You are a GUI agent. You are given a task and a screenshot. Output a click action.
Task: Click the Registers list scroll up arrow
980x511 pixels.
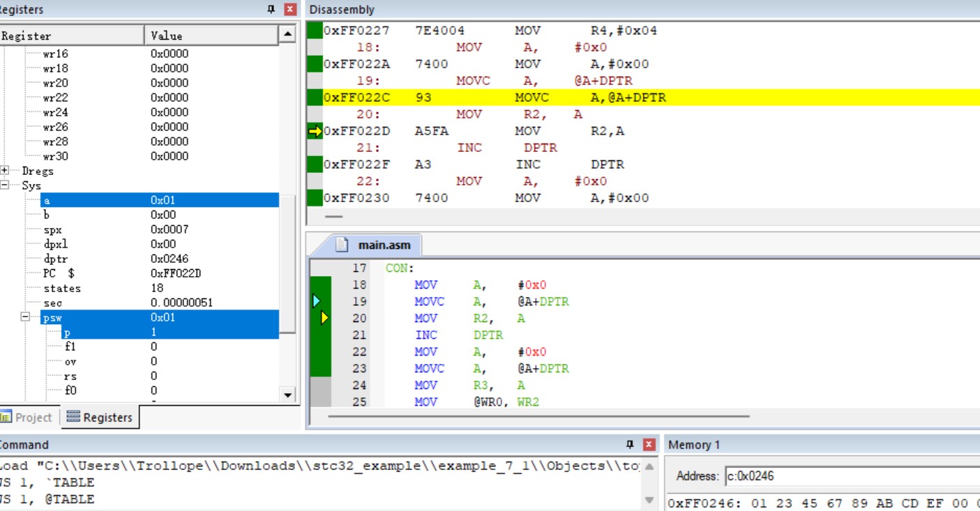tap(287, 34)
